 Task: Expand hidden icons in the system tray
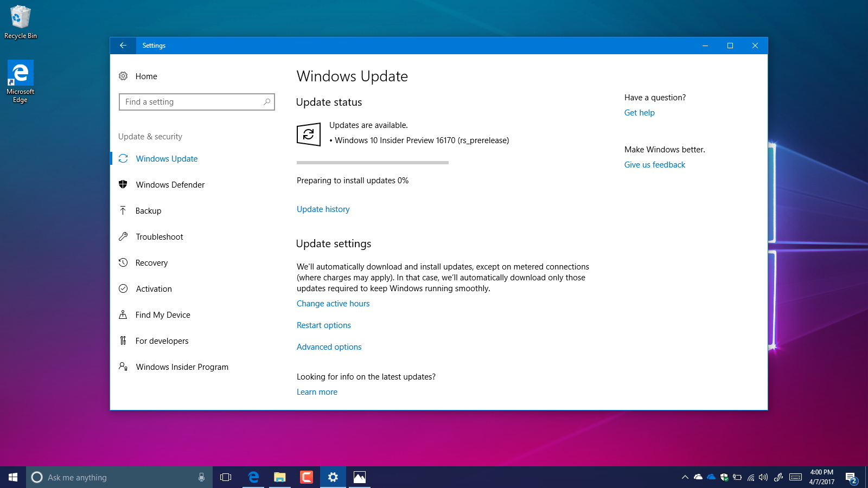coord(684,478)
